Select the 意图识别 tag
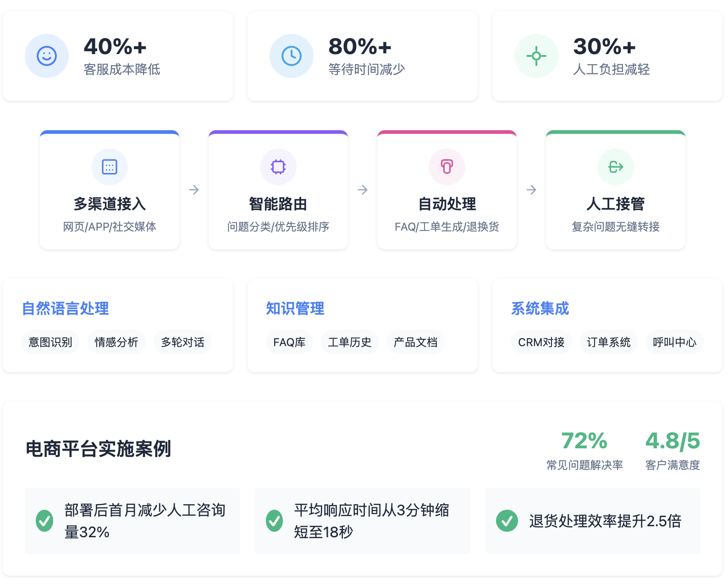Screen dimensions: 728x584 (50, 342)
